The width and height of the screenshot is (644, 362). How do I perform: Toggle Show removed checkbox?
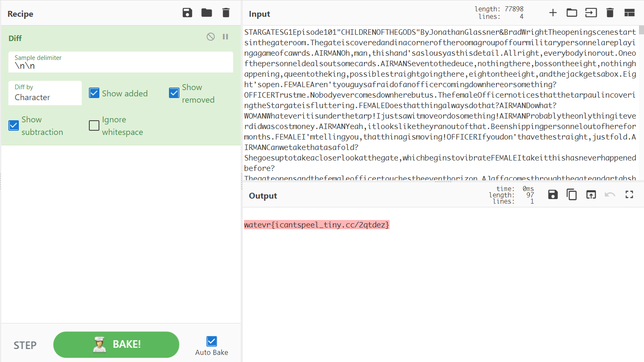click(x=174, y=93)
